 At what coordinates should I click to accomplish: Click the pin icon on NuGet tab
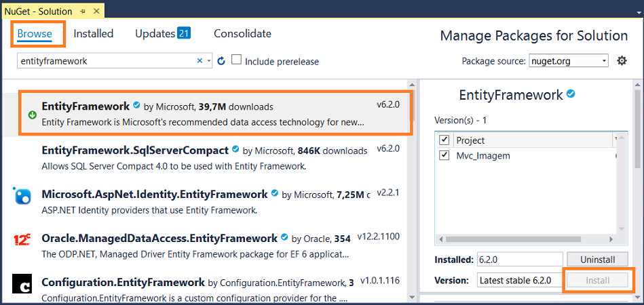pos(83,12)
